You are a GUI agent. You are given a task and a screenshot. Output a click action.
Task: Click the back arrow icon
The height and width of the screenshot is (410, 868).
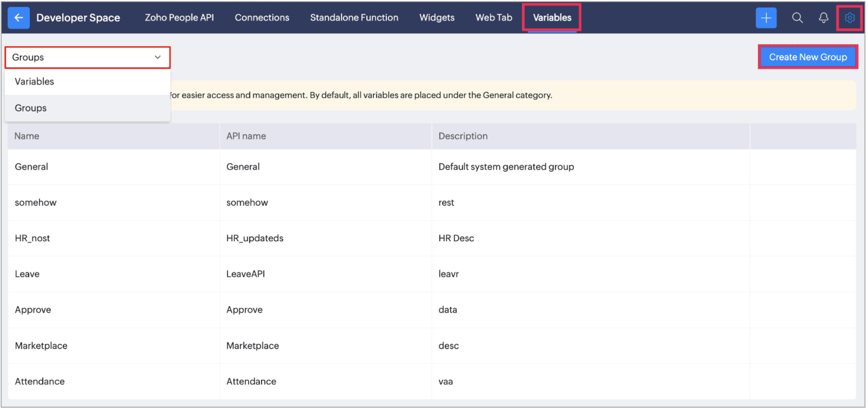[x=18, y=18]
